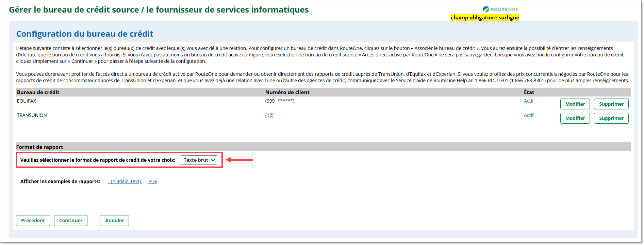Click the page title Gérer le bureau de crédit source
This screenshot has height=245, width=644.
tap(159, 10)
